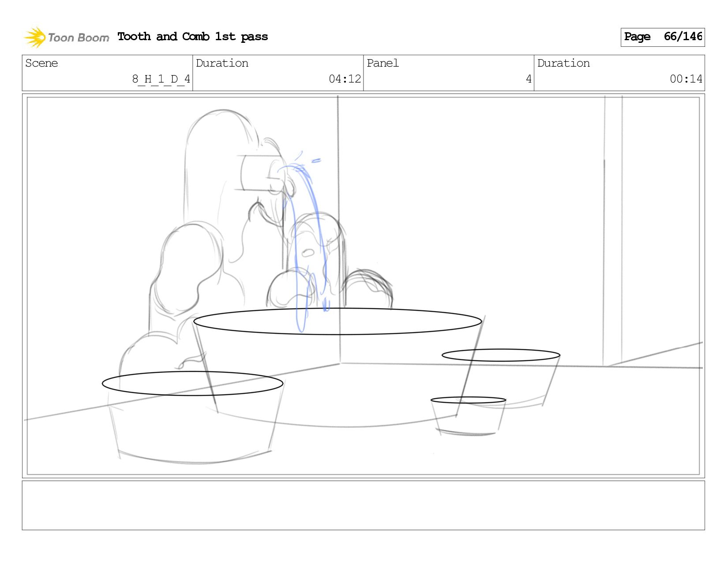Select the Page 66/146 box
The image size is (728, 563).
pyautogui.click(x=662, y=37)
